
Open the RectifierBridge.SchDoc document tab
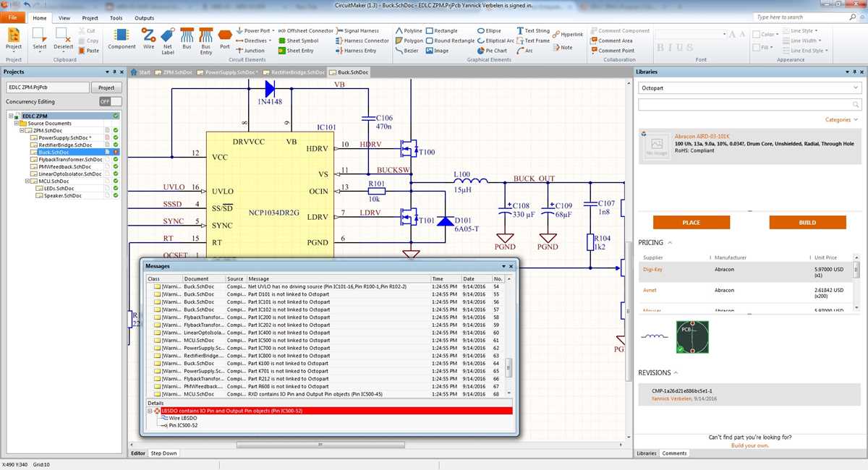294,72
